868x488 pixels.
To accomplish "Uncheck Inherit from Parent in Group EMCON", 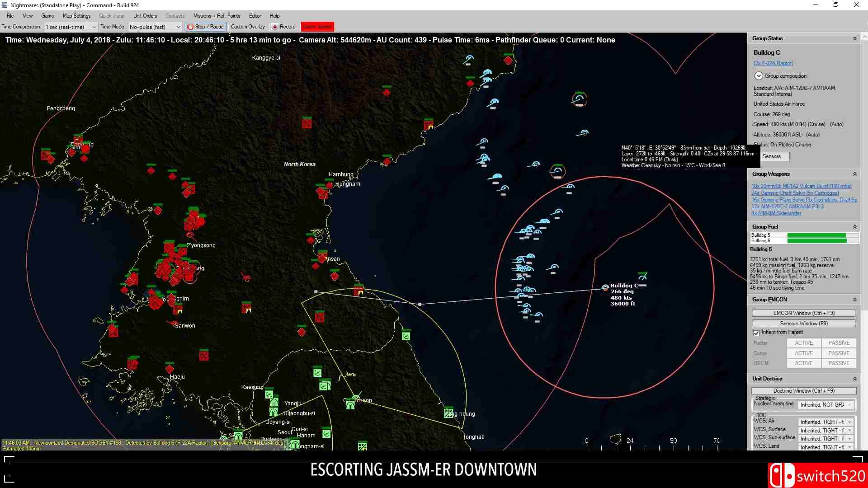I will pyautogui.click(x=757, y=333).
